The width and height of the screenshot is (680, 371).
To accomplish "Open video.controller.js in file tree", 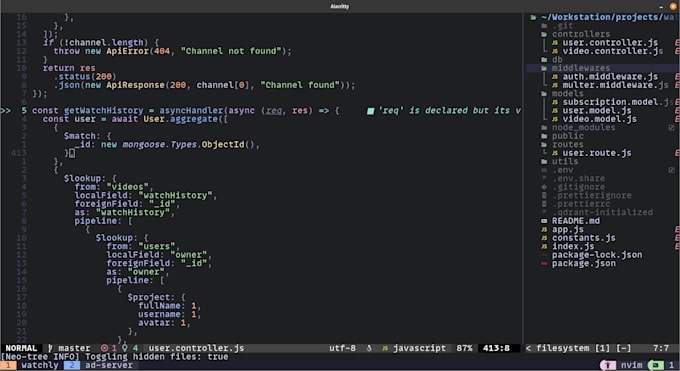I will tap(612, 51).
